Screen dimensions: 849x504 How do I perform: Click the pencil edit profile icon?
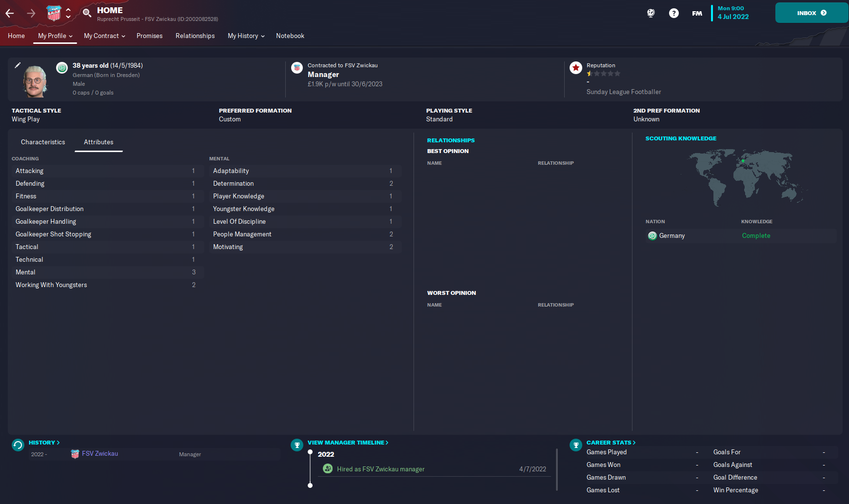[x=18, y=65]
